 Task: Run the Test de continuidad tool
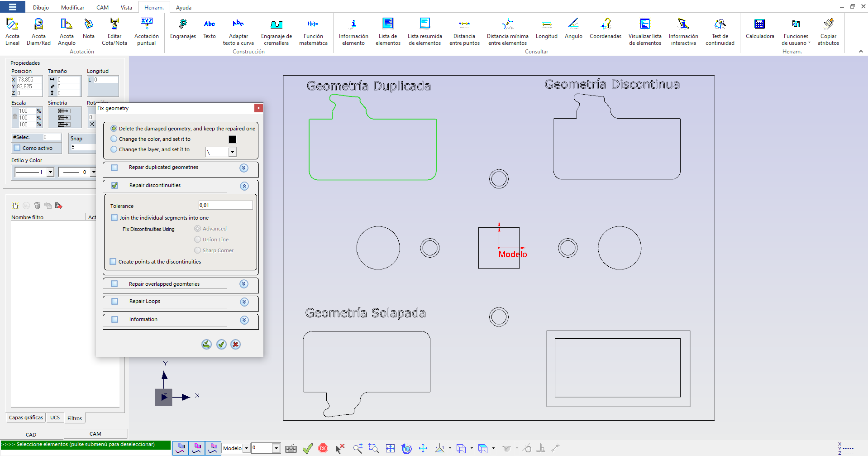[720, 31]
